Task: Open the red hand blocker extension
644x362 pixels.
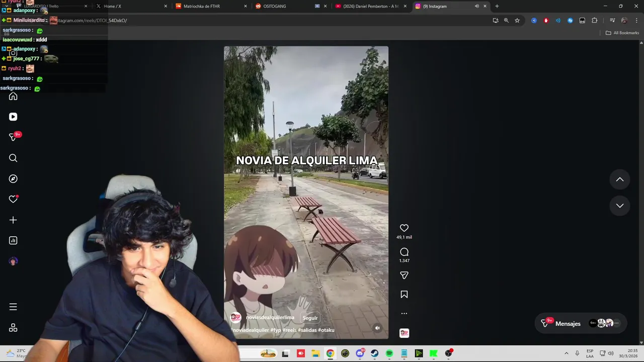Action: click(x=546, y=21)
